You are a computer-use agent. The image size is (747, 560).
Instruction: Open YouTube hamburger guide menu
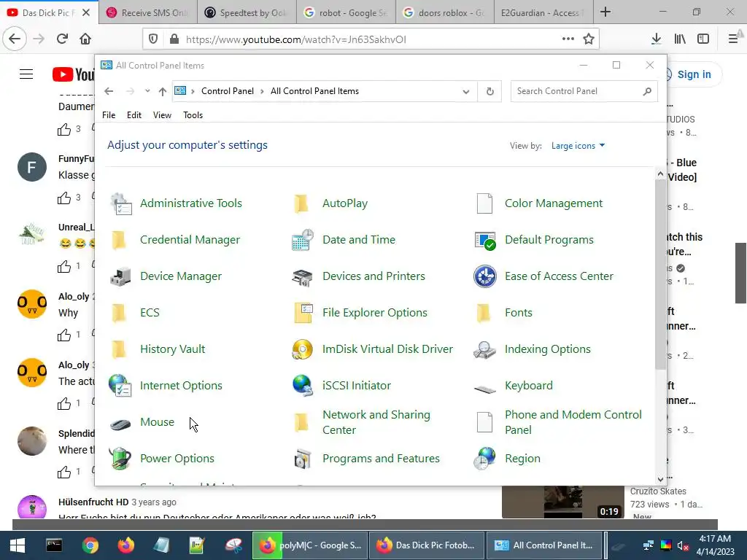coord(26,74)
